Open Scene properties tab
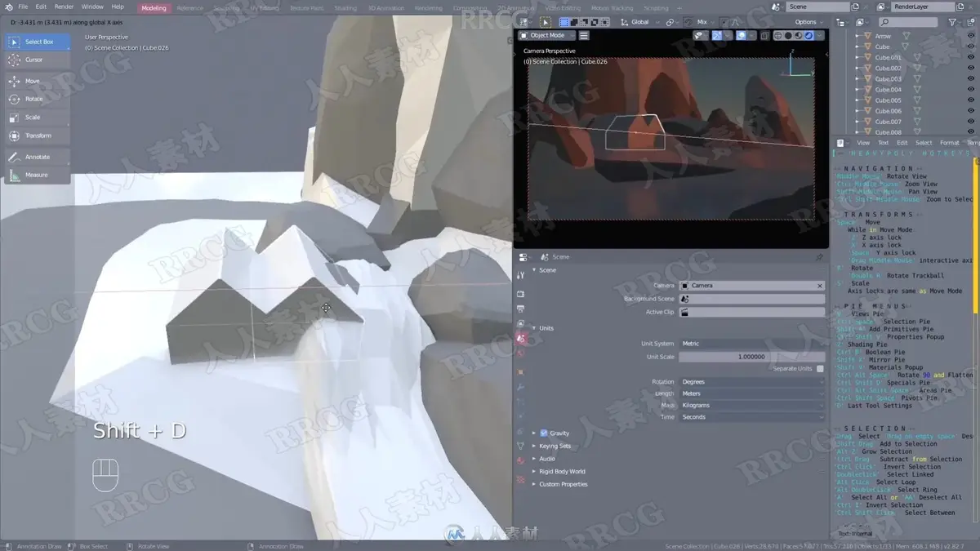 [520, 339]
